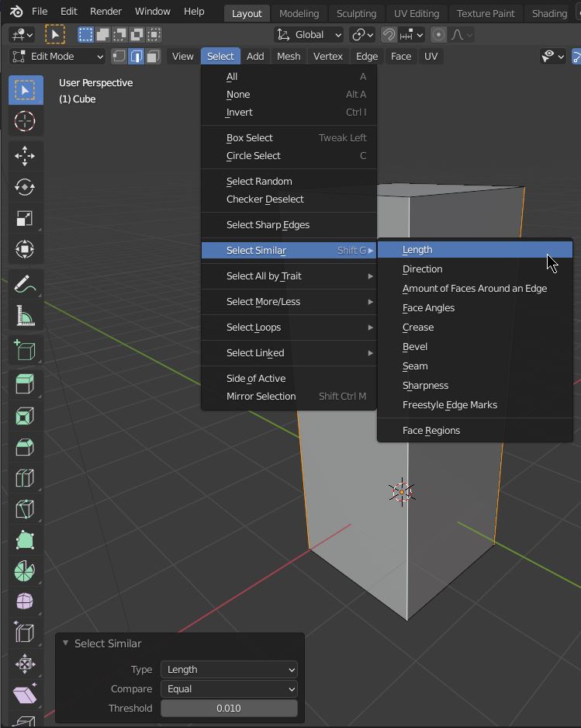This screenshot has height=728, width=581.
Task: Choose the Extrude Region tool
Action: [26, 384]
